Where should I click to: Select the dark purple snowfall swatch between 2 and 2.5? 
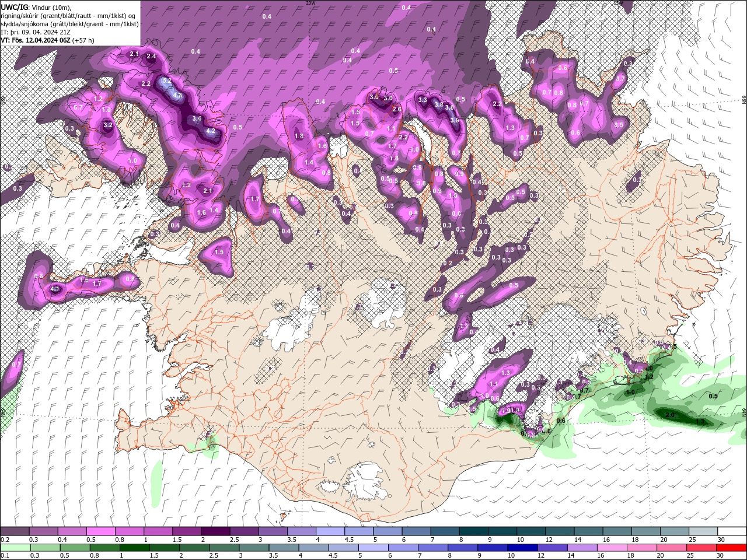pos(215,531)
